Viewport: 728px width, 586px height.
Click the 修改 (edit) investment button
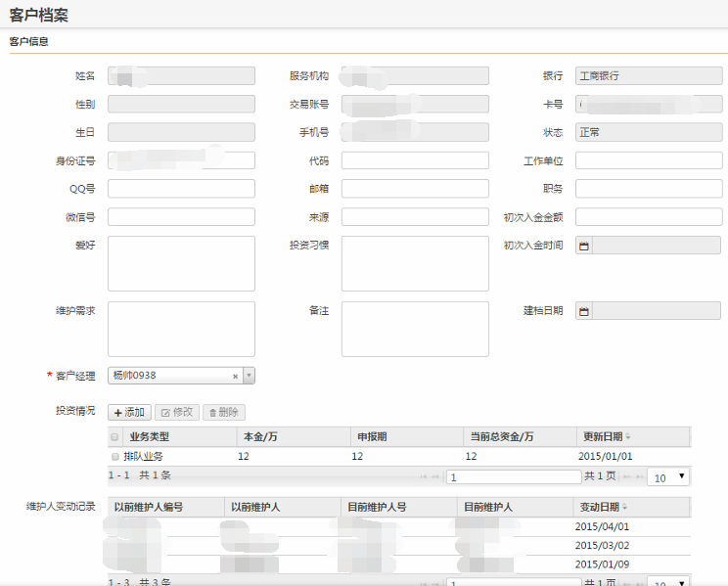coord(176,413)
